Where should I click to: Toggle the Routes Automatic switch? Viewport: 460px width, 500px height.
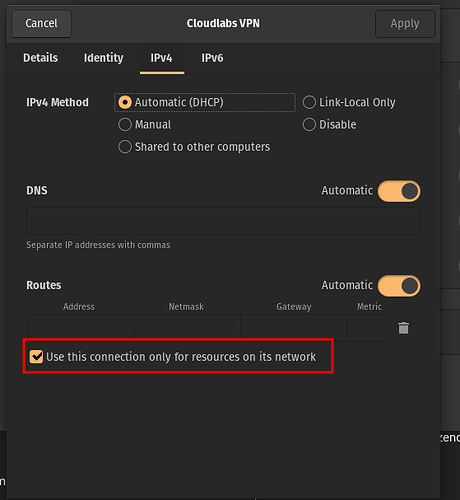(399, 286)
